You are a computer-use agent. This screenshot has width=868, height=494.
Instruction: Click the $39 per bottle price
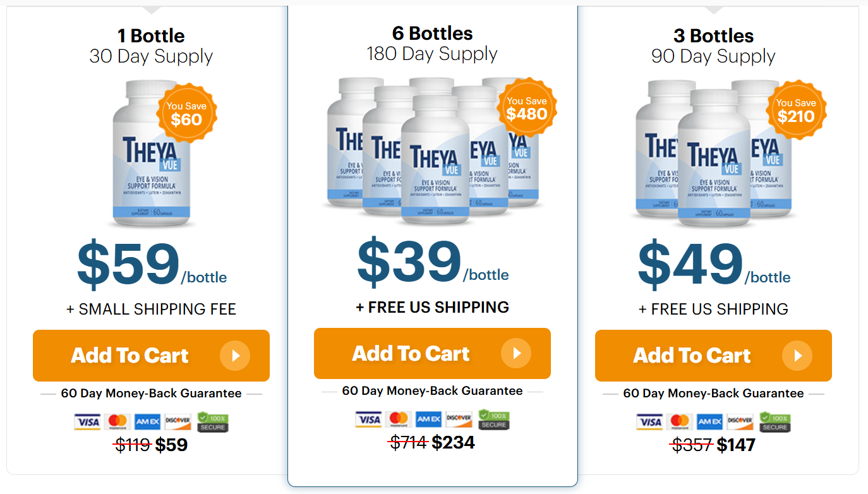tap(410, 262)
